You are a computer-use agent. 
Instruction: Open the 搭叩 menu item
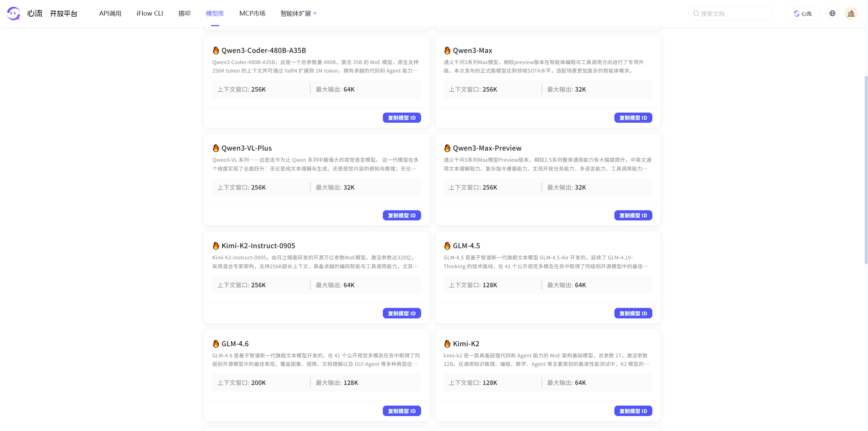(184, 13)
